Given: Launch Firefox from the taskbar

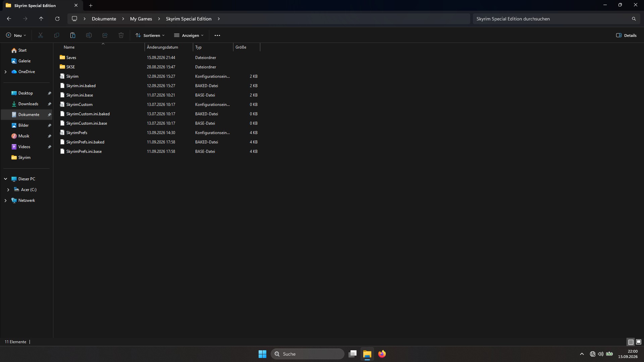Looking at the screenshot, I should pyautogui.click(x=382, y=354).
